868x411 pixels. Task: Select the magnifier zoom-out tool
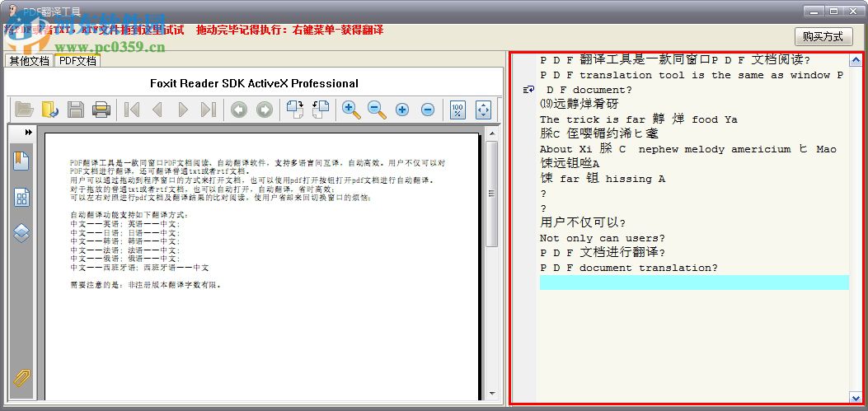click(x=377, y=110)
